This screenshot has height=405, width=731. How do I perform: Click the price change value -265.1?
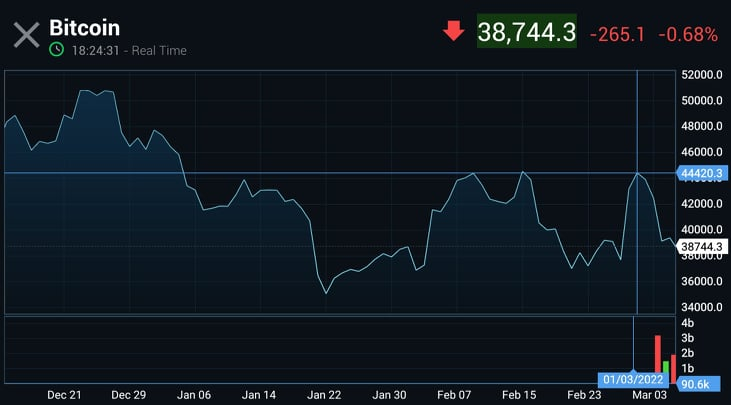click(617, 34)
